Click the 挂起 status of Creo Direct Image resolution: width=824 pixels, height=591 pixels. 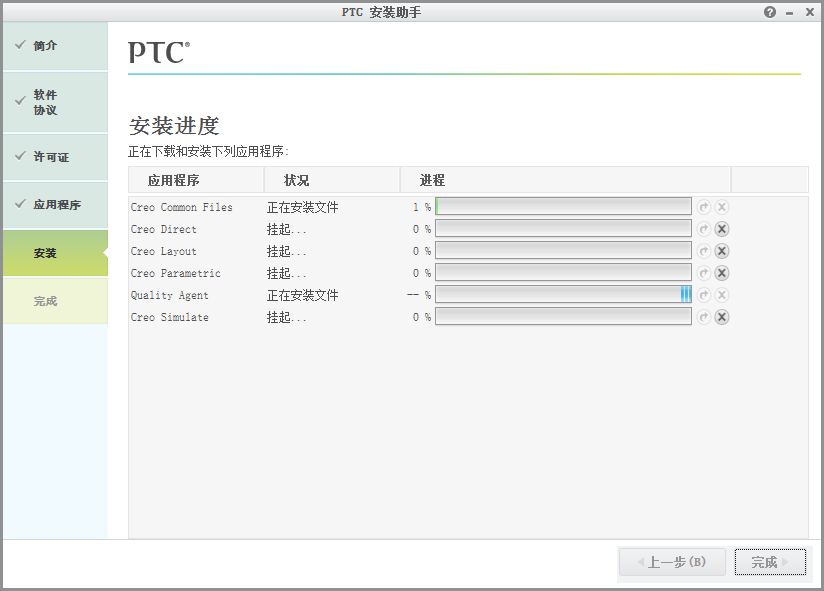point(286,230)
